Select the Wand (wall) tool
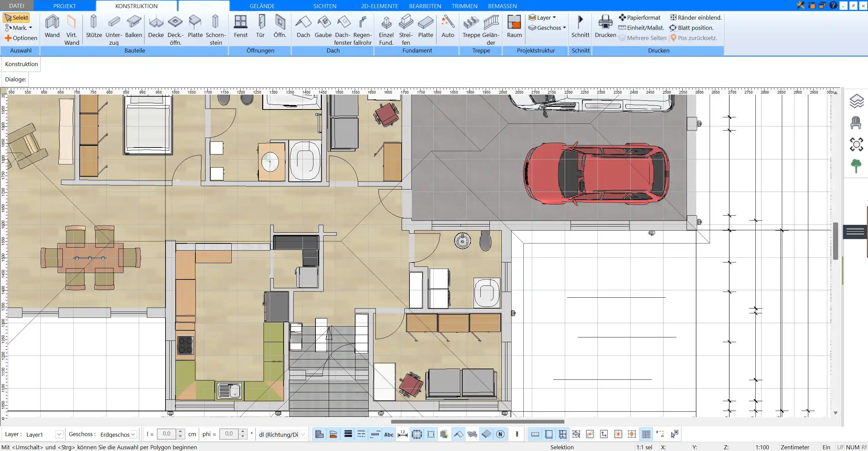The image size is (868, 451). [52, 26]
